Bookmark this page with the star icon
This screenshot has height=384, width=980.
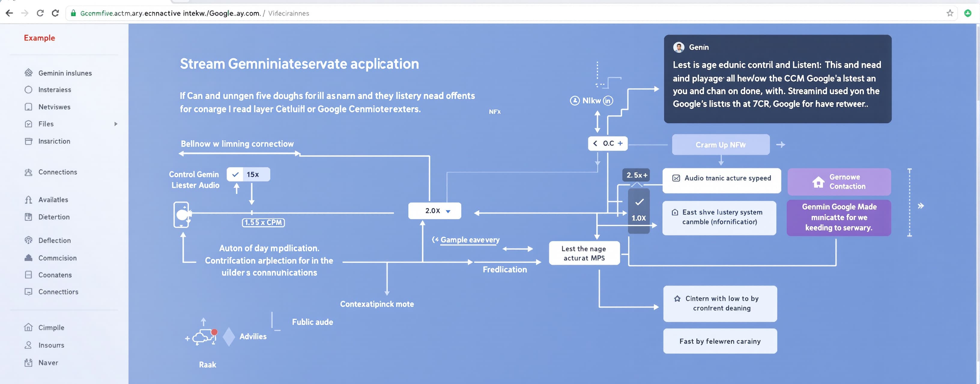pyautogui.click(x=950, y=13)
